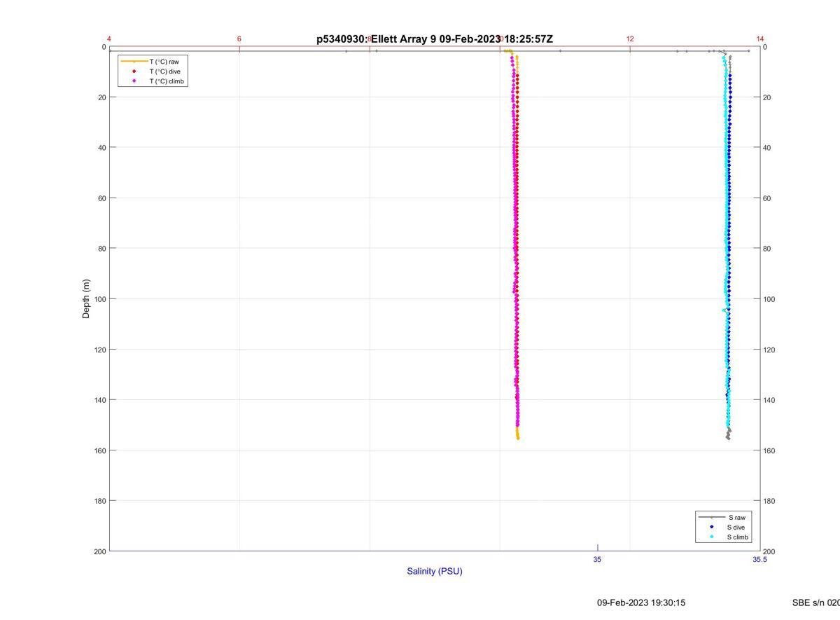Click the red temperature tick label '12'
This screenshot has height=620, width=840.
tap(630, 39)
